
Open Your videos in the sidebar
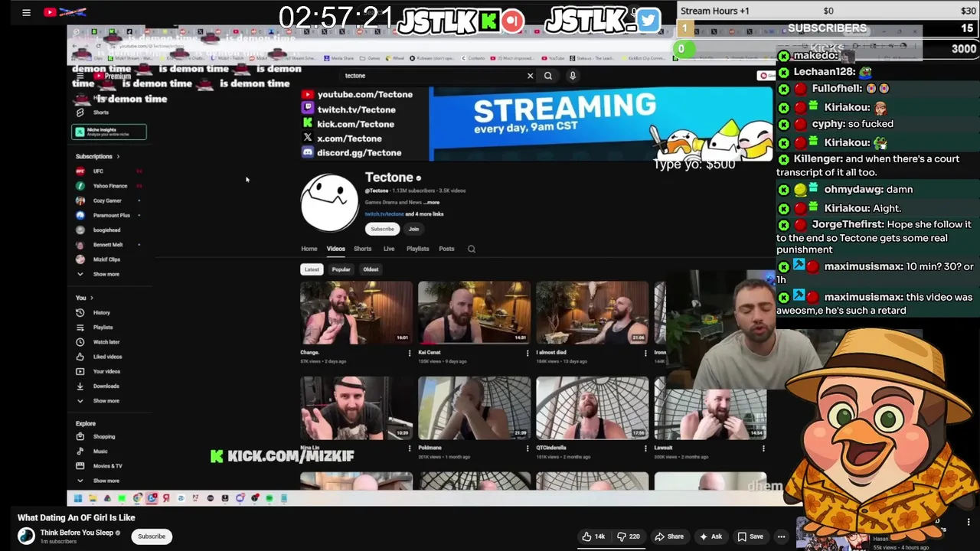(x=106, y=371)
